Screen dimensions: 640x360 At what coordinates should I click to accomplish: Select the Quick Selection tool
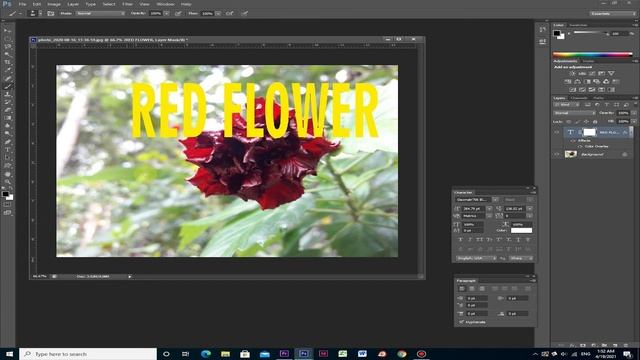(x=7, y=54)
